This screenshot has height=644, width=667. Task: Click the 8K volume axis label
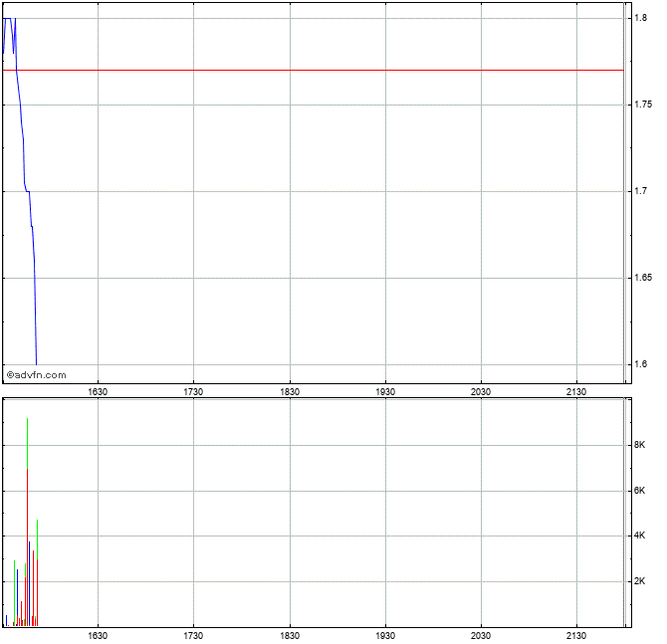click(x=639, y=445)
